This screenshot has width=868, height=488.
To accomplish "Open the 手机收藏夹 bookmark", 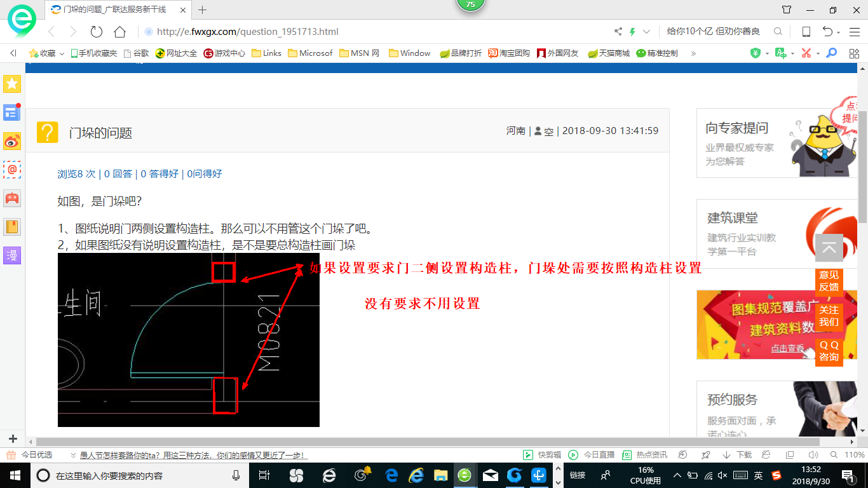I will point(93,53).
